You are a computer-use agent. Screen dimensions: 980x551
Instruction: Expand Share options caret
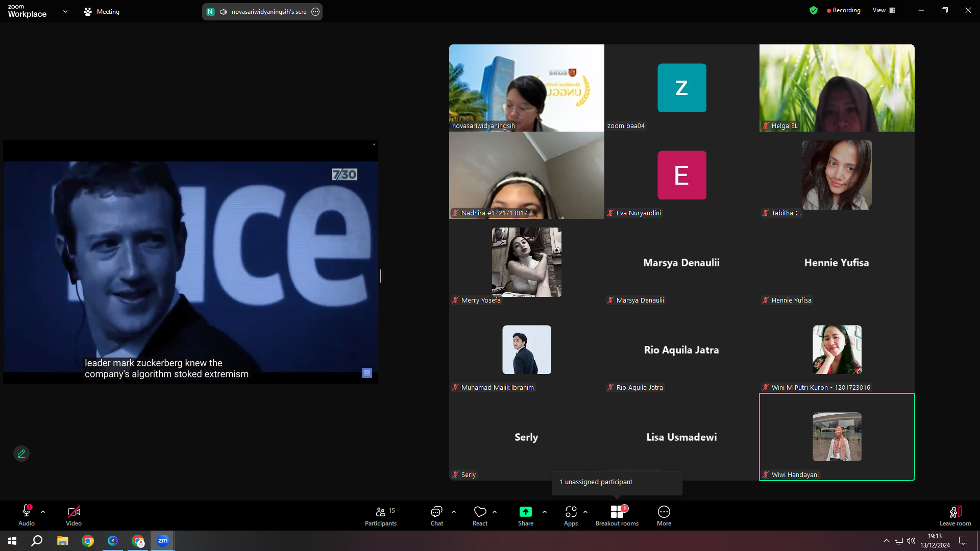point(545,512)
